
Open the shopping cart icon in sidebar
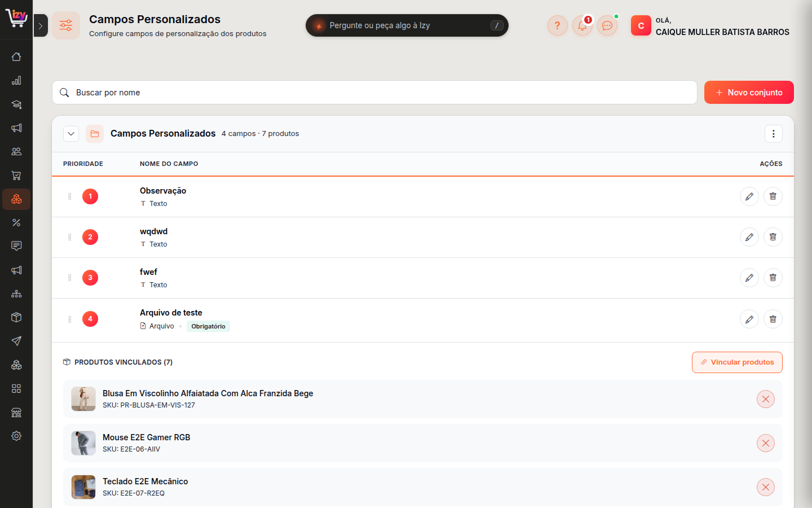pos(16,176)
